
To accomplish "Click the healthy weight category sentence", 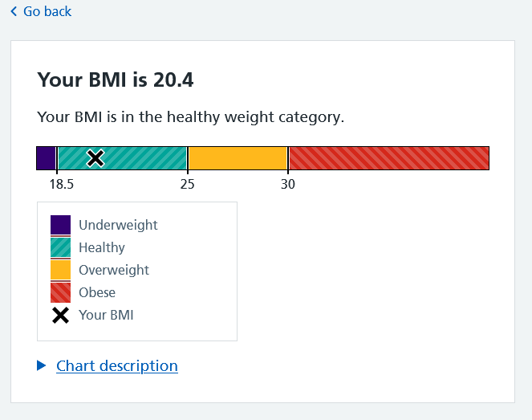I will (x=191, y=117).
